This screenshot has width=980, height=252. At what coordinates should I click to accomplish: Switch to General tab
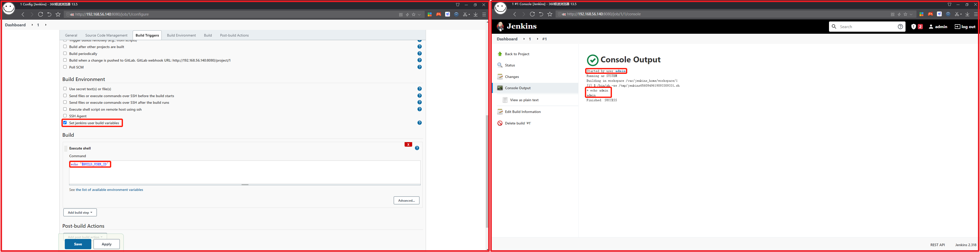coord(71,36)
